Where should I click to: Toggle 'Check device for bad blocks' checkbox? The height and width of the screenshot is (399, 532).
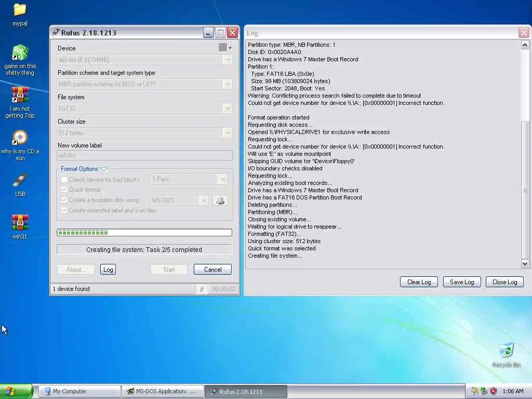point(64,179)
